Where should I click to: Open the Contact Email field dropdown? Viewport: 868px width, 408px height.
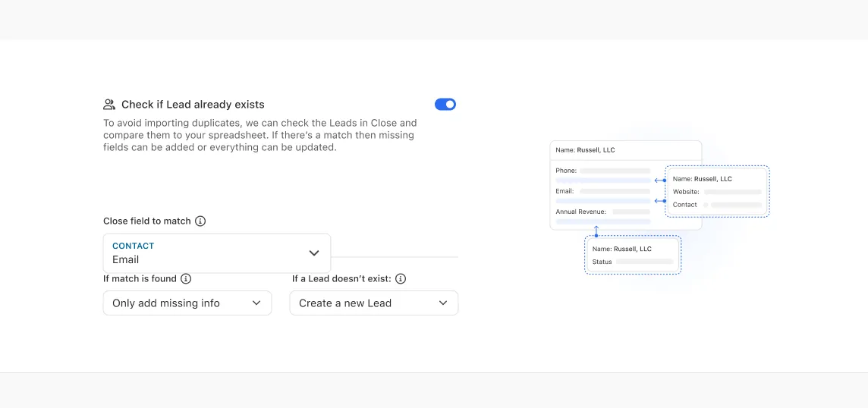pyautogui.click(x=217, y=253)
